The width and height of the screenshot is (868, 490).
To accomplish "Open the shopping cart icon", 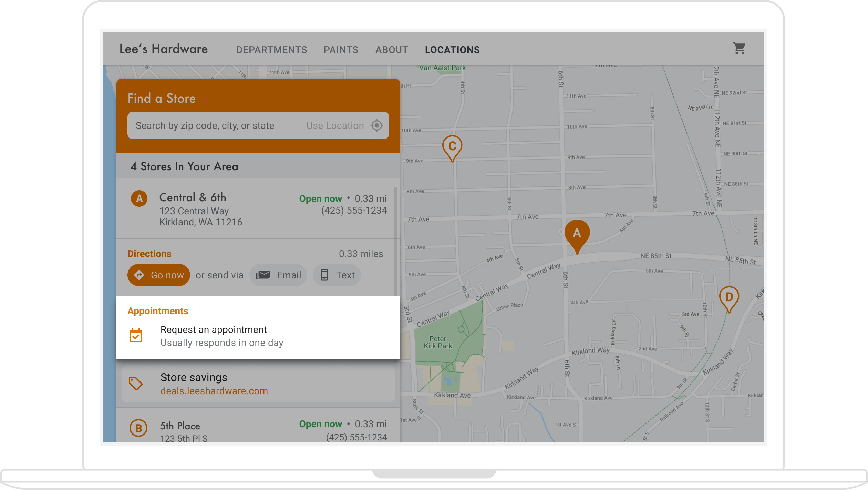I will [739, 49].
